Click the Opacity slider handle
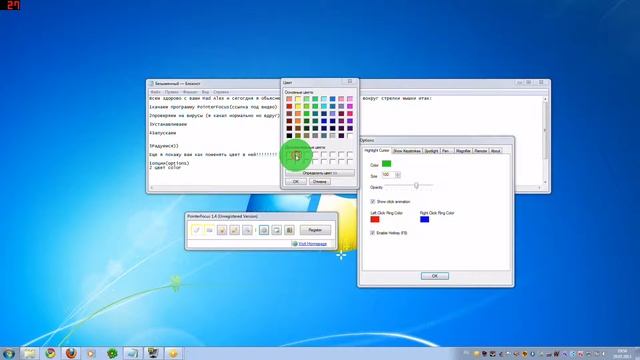The height and width of the screenshot is (360, 640). click(x=416, y=186)
